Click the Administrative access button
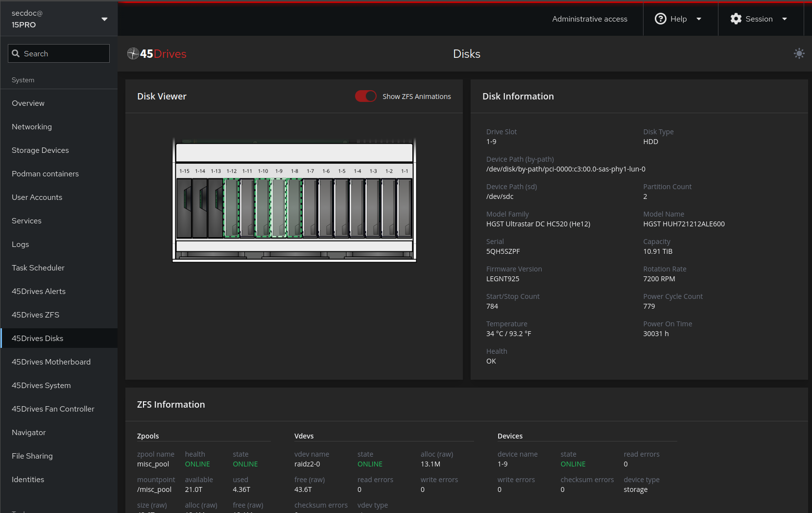This screenshot has height=513, width=812. click(590, 19)
